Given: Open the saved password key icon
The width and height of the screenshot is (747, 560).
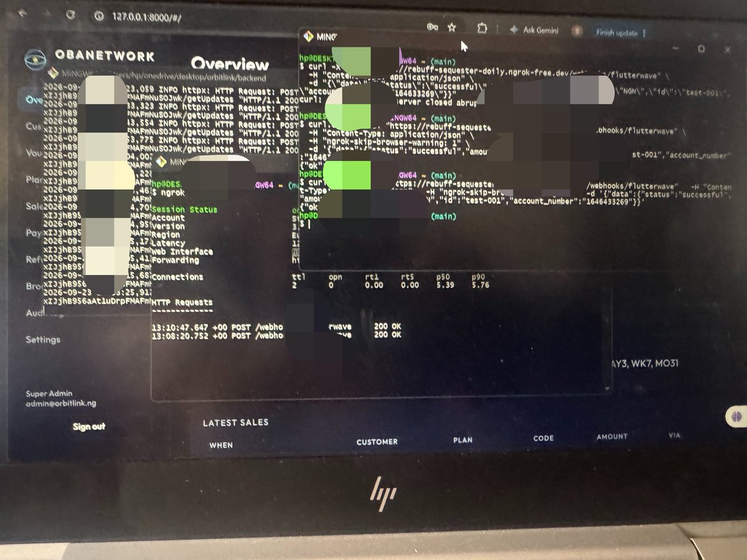Looking at the screenshot, I should (433, 27).
